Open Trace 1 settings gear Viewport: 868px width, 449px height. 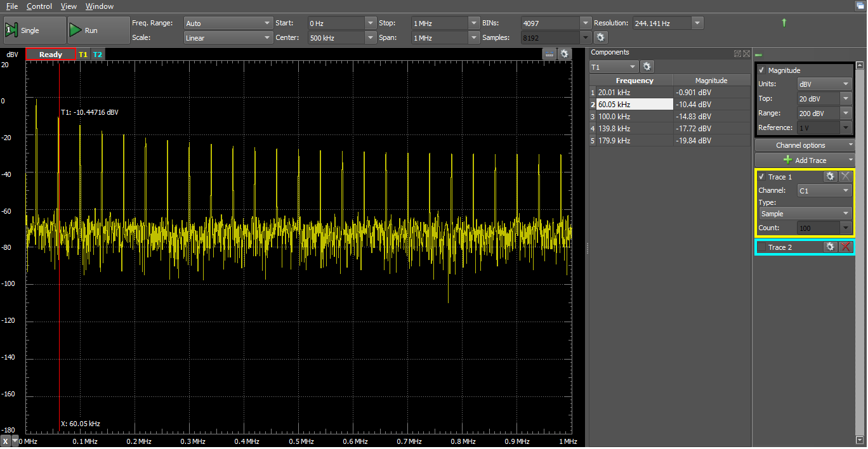click(830, 176)
